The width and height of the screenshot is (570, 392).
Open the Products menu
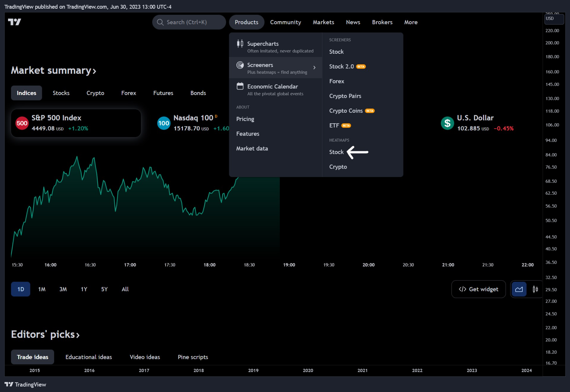click(x=246, y=22)
